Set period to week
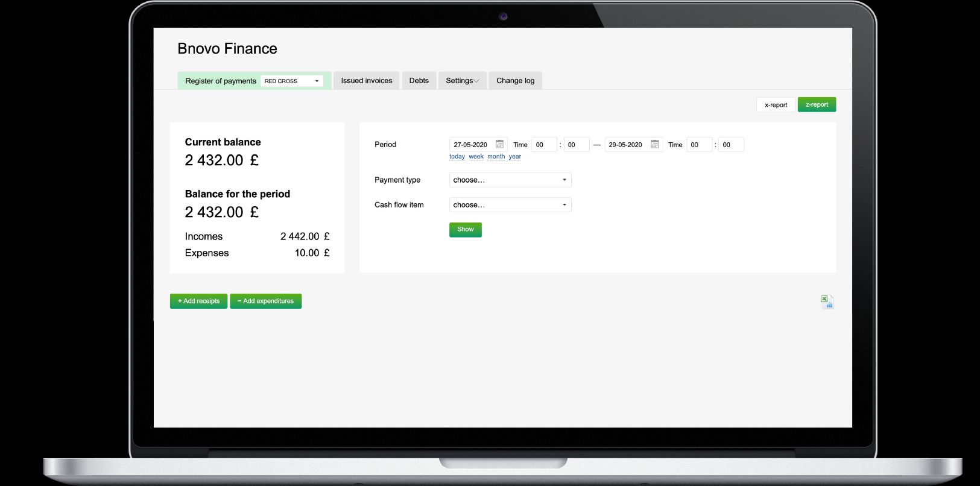 point(476,157)
